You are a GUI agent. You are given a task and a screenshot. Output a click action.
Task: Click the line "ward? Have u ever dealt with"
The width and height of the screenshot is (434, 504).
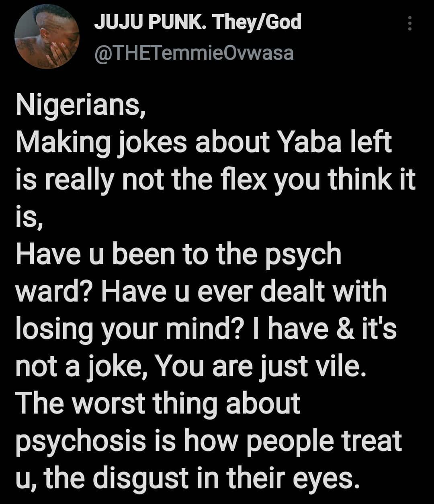pyautogui.click(x=201, y=291)
